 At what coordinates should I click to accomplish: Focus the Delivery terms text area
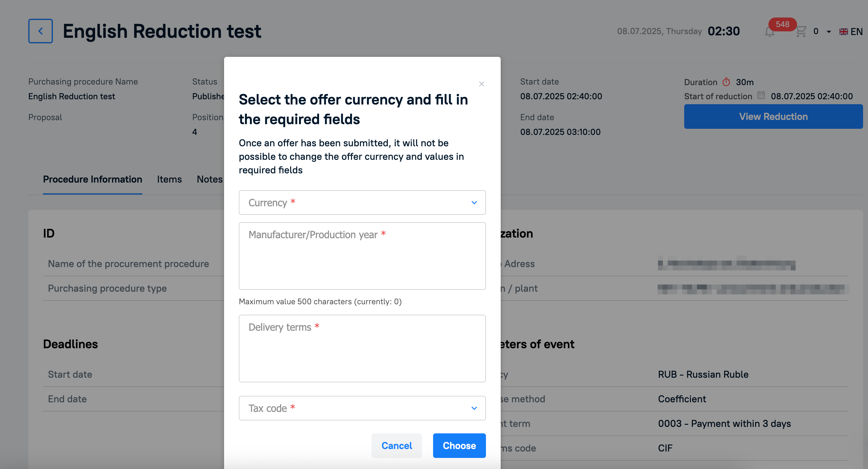[362, 349]
